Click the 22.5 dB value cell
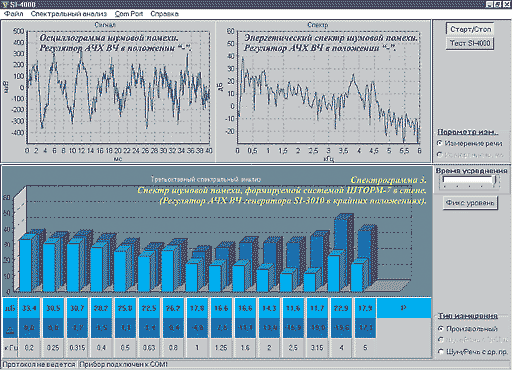Image resolution: width=512 pixels, height=370 pixels. tap(149, 308)
